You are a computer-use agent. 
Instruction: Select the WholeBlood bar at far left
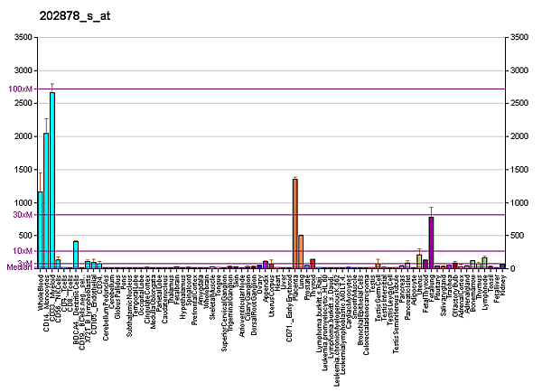(40, 229)
